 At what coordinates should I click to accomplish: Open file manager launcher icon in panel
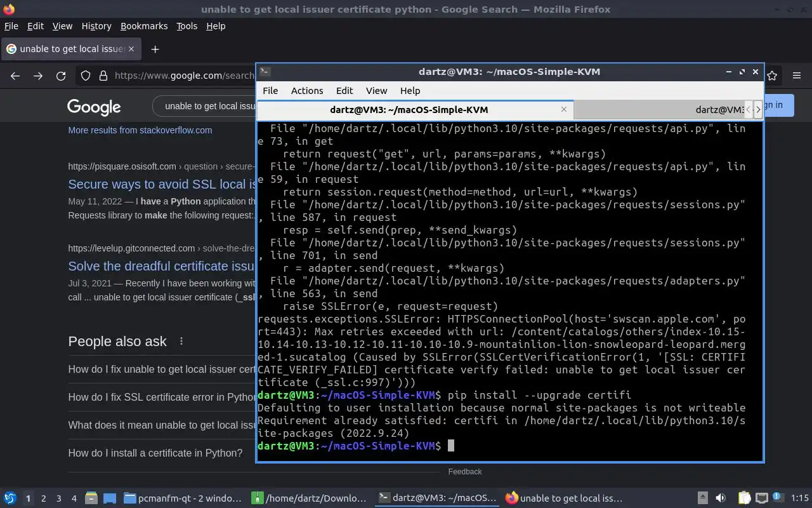click(x=91, y=498)
